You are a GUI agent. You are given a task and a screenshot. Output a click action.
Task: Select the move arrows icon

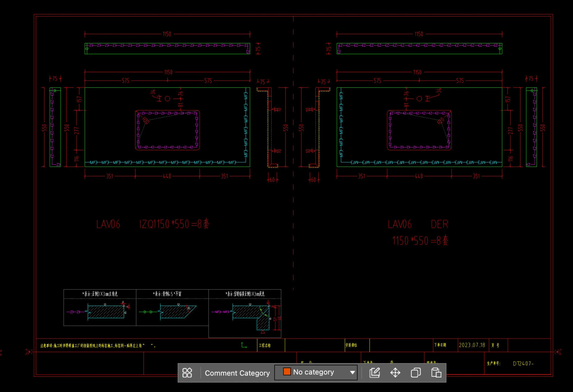395,373
